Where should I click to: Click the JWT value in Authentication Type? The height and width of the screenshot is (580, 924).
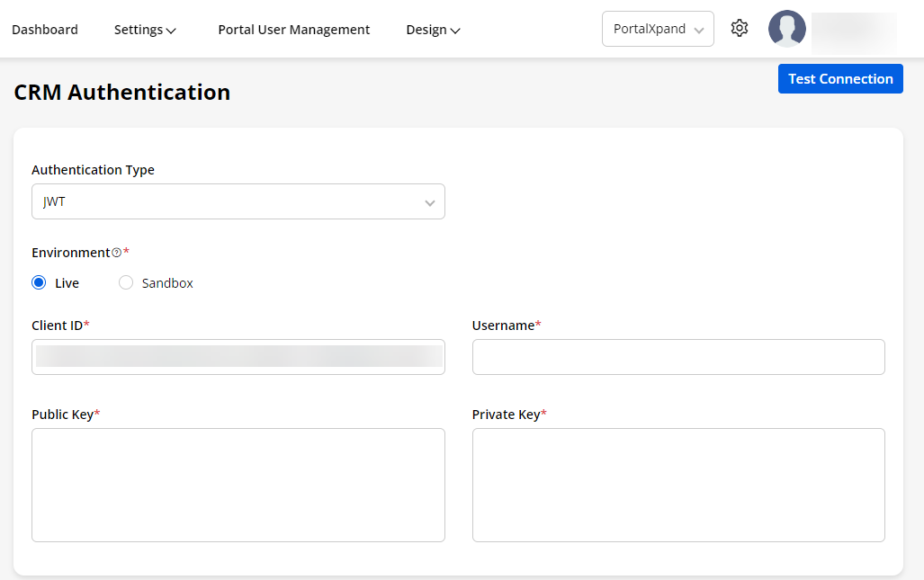coord(55,202)
